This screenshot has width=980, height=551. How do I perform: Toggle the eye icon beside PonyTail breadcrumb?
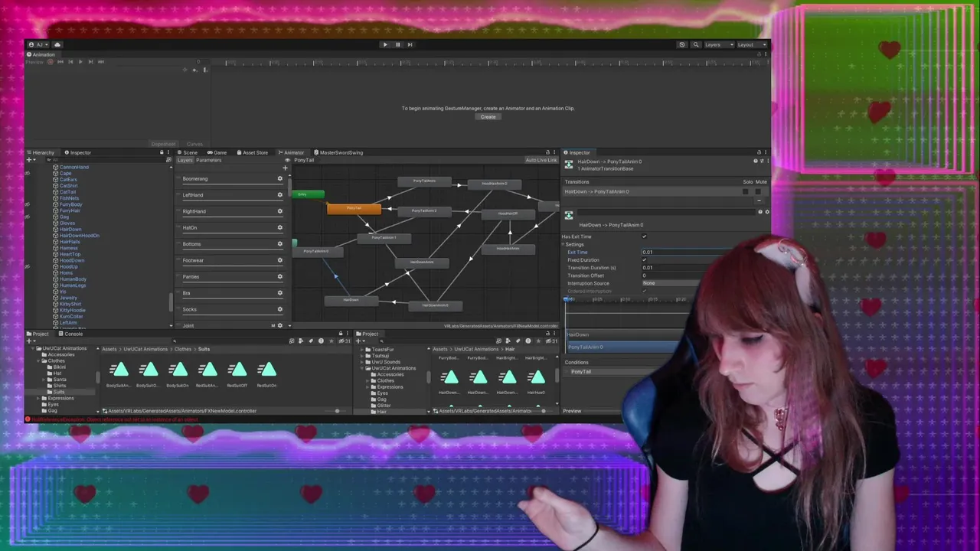287,160
